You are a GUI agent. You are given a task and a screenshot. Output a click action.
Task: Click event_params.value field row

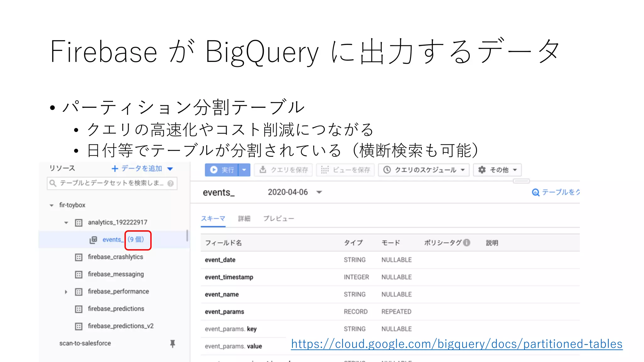click(390, 346)
